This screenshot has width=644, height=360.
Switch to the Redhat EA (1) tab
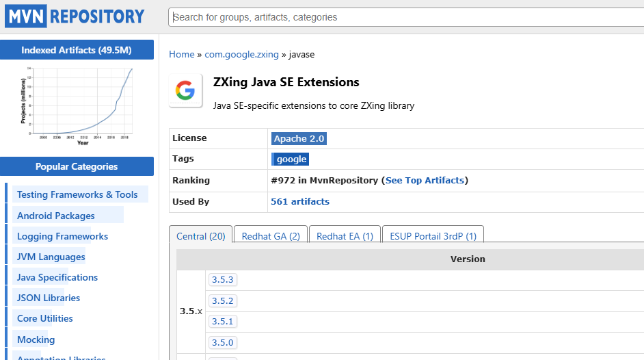pyautogui.click(x=345, y=236)
